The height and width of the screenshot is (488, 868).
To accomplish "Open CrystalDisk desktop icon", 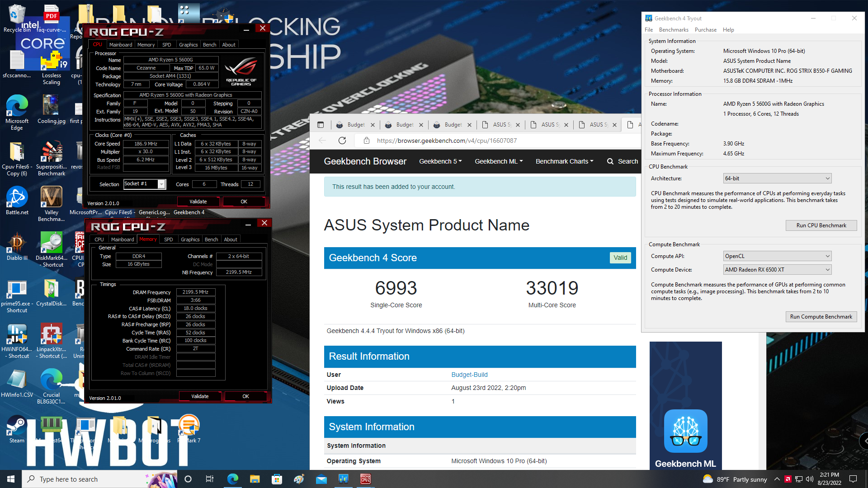I will tap(51, 292).
